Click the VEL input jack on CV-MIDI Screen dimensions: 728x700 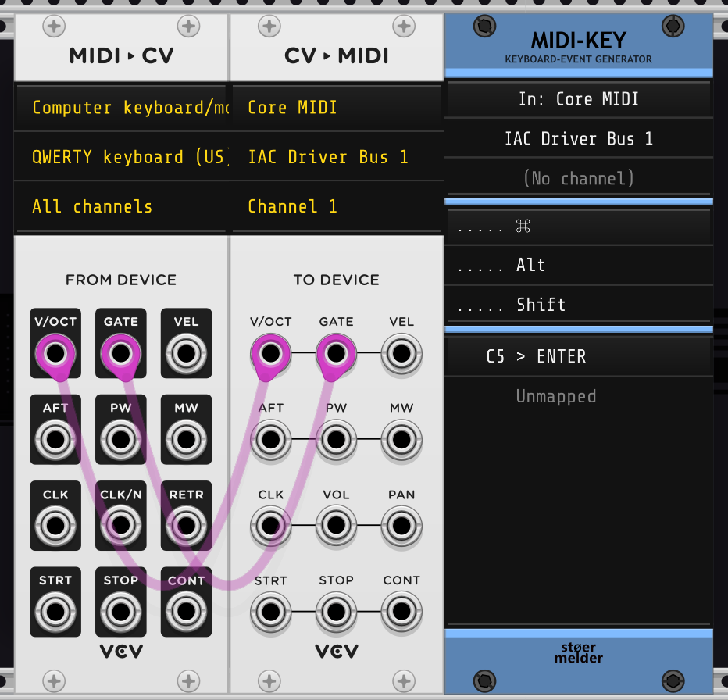[x=401, y=355]
